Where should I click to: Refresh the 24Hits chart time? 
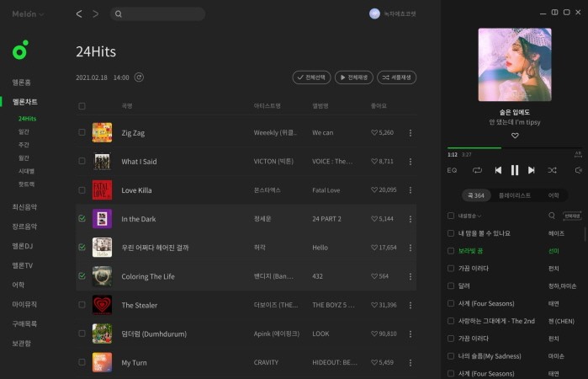[x=139, y=77]
